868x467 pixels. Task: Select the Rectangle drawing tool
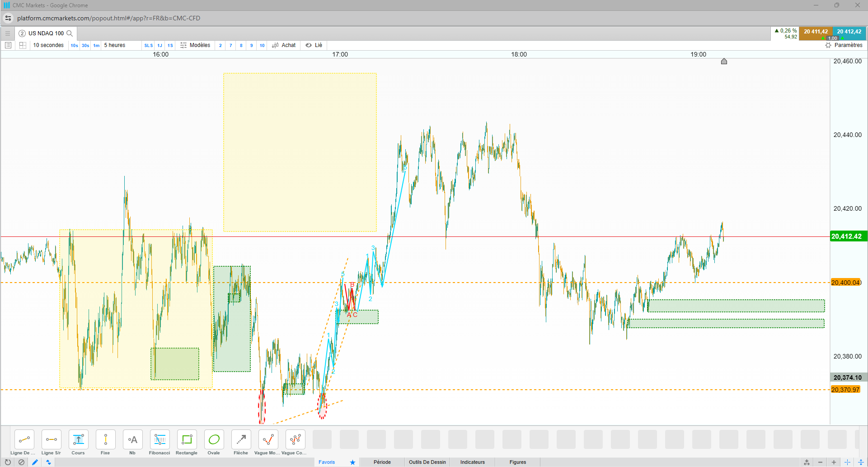click(187, 439)
